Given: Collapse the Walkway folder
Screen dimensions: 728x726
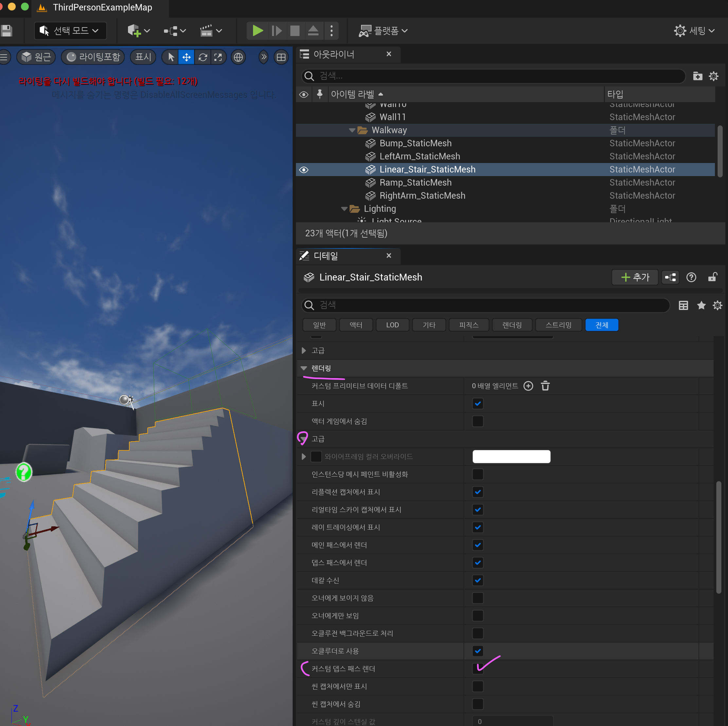Looking at the screenshot, I should tap(352, 130).
